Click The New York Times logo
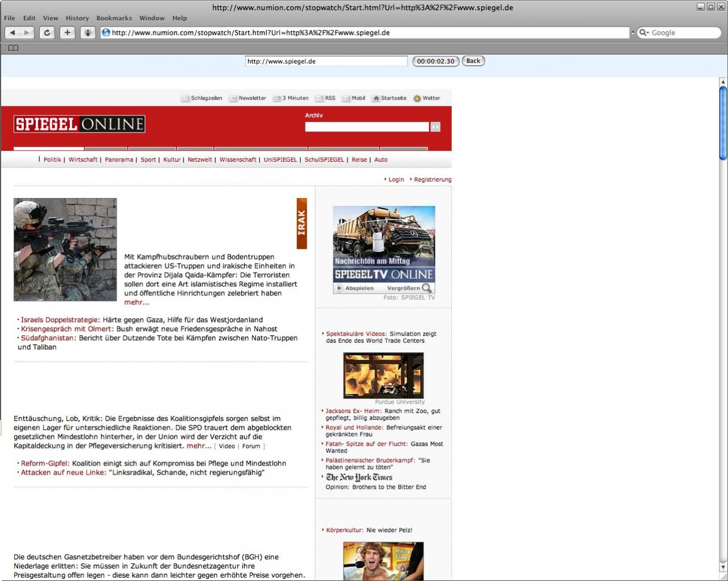 point(359,477)
